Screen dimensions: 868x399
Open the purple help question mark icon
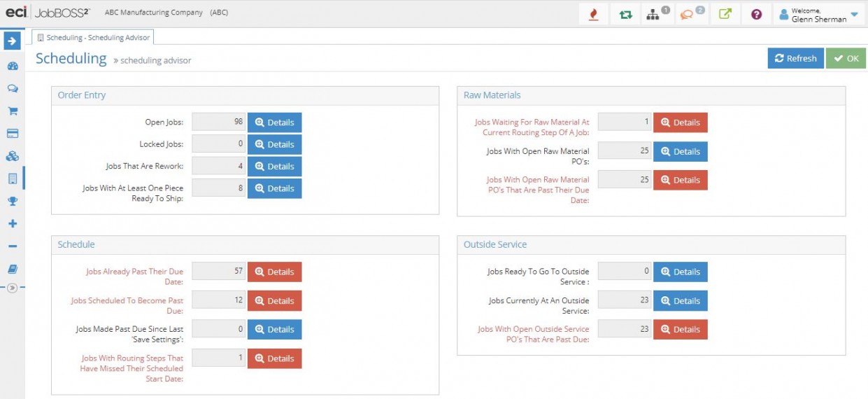756,14
